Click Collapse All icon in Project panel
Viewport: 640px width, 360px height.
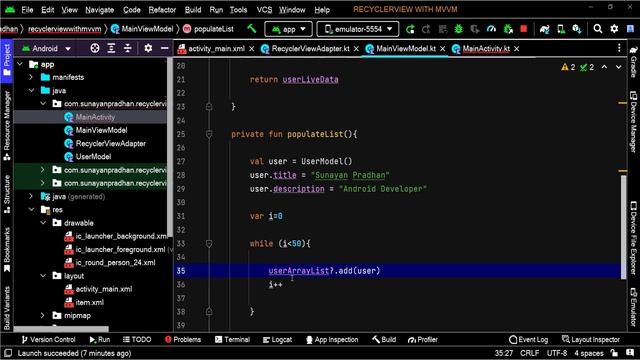[x=128, y=49]
